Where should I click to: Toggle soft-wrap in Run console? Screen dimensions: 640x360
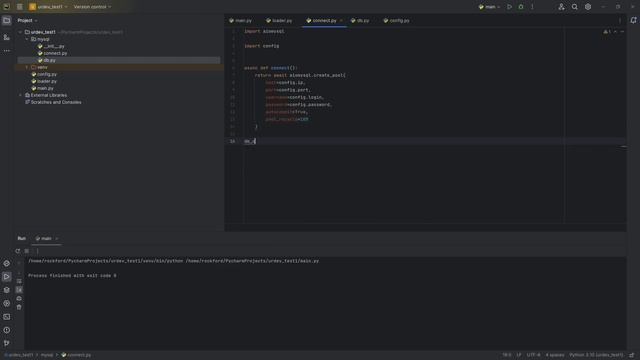click(x=19, y=281)
